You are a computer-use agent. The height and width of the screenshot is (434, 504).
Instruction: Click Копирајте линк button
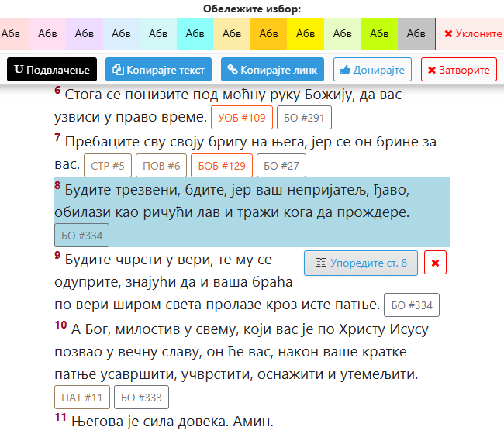pyautogui.click(x=272, y=70)
